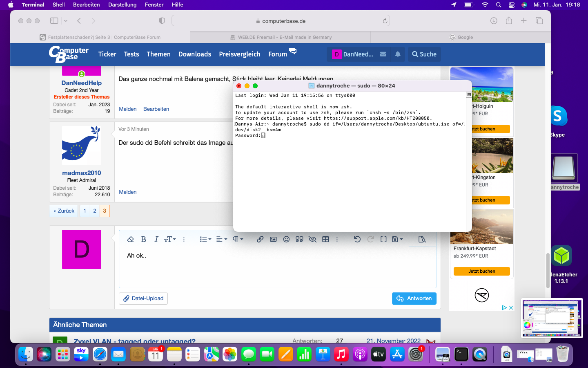The width and height of the screenshot is (588, 368).
Task: Open the Suche search button
Action: coord(424,54)
